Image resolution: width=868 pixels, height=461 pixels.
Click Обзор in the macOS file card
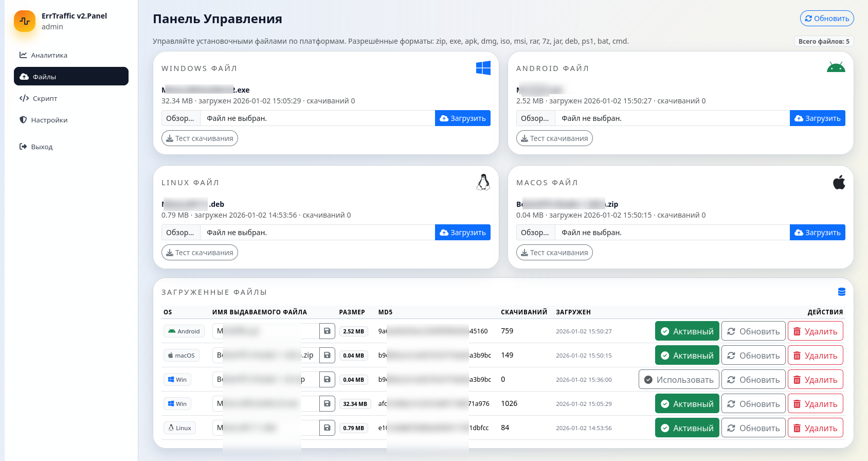535,233
